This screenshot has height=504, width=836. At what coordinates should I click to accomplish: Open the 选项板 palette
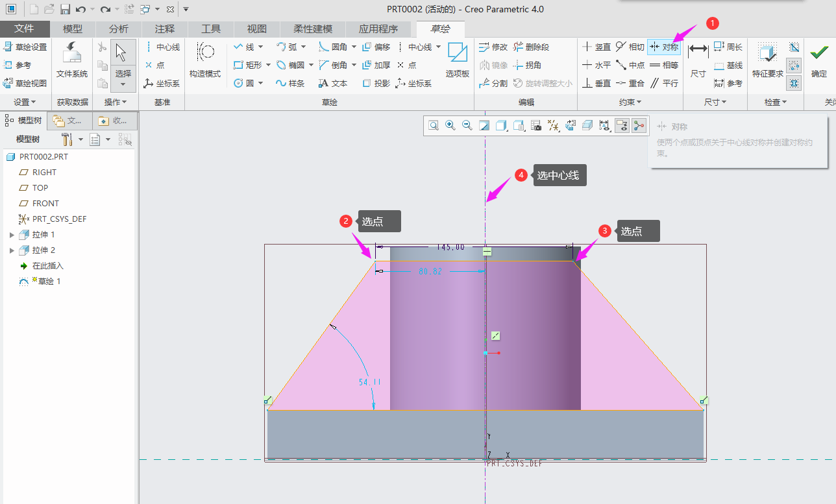click(x=457, y=60)
